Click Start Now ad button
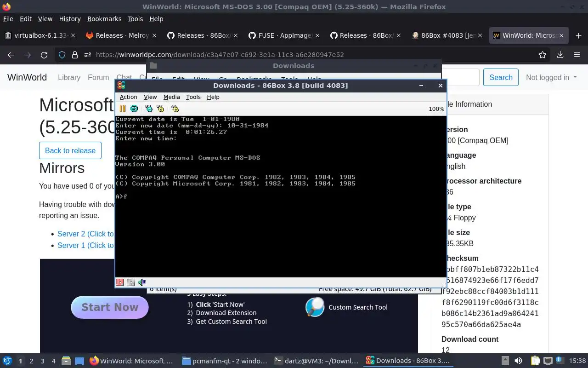 [x=110, y=307]
